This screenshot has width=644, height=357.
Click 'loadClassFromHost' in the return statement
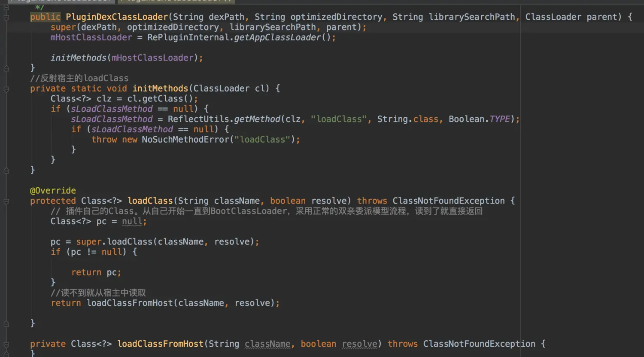tap(129, 303)
